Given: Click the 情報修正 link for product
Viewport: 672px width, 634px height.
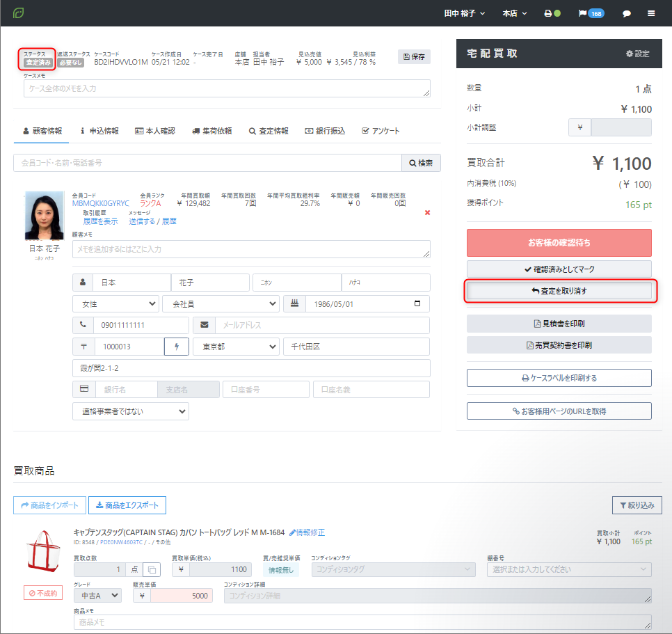Looking at the screenshot, I should pyautogui.click(x=307, y=532).
